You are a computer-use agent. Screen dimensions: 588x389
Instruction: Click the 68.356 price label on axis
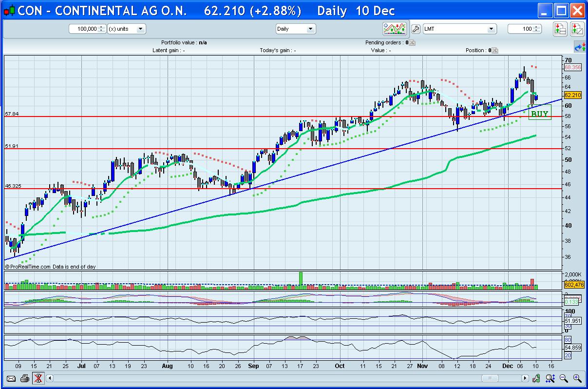(572, 67)
